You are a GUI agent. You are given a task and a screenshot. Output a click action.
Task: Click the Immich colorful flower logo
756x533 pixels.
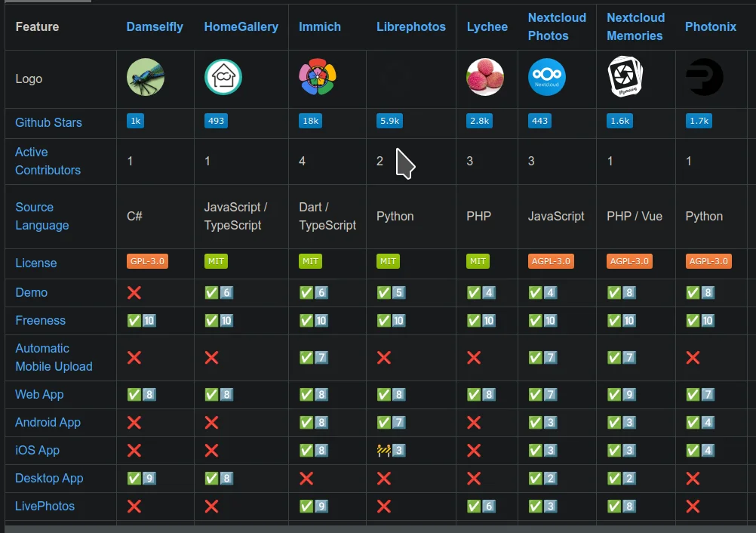(x=318, y=77)
